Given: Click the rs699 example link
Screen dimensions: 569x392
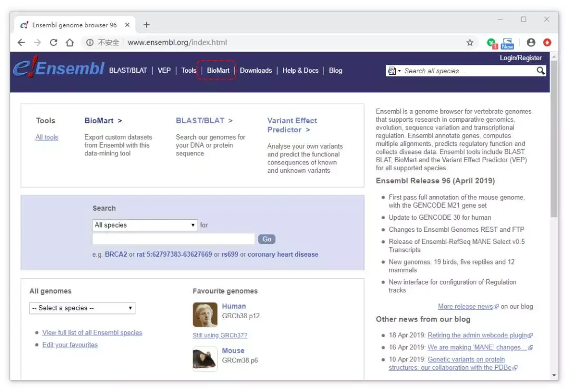Looking at the screenshot, I should 230,254.
